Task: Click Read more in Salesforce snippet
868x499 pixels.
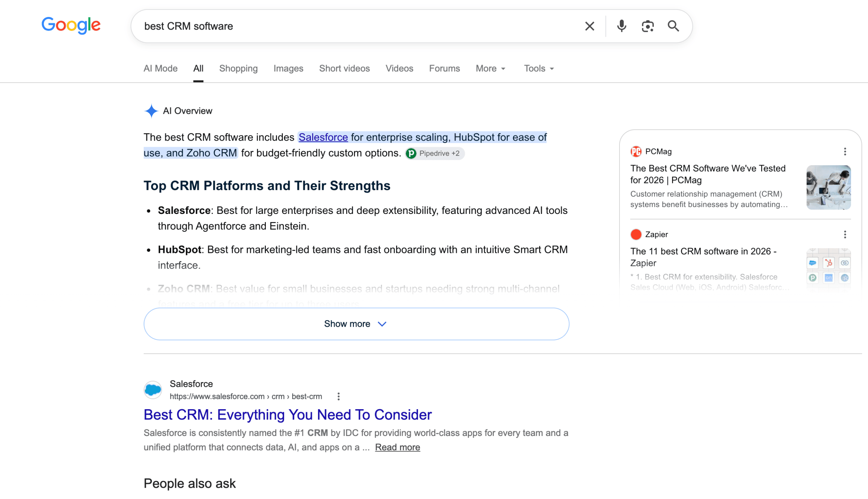Action: pos(397,447)
